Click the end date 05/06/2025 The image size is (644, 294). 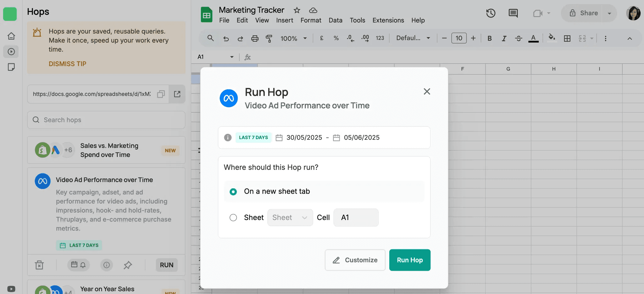pos(362,138)
